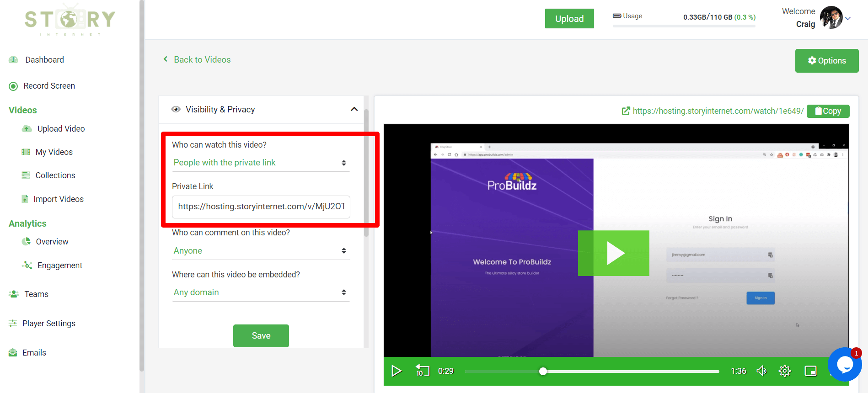Open Analytics Overview
This screenshot has height=393, width=868.
pos(52,242)
